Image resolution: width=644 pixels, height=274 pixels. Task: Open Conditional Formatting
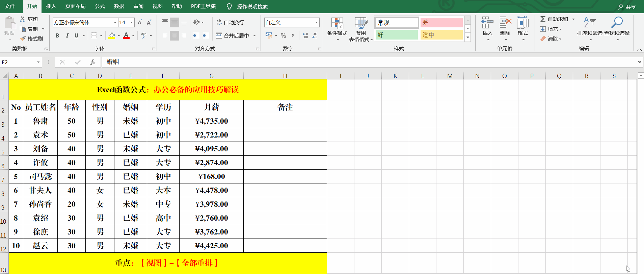[337, 29]
